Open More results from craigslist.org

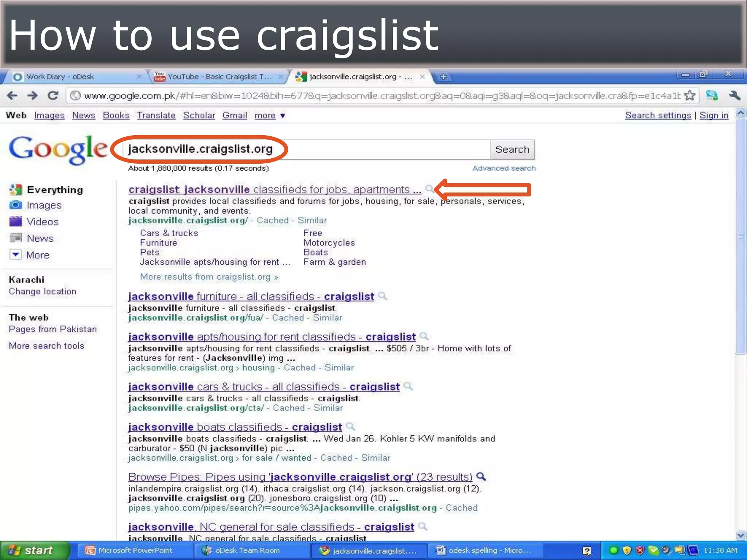209,277
